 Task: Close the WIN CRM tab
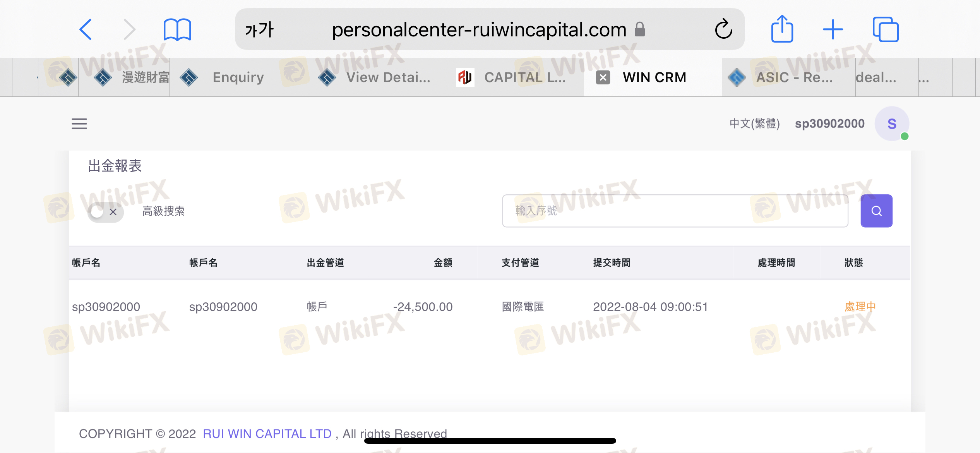pos(603,77)
